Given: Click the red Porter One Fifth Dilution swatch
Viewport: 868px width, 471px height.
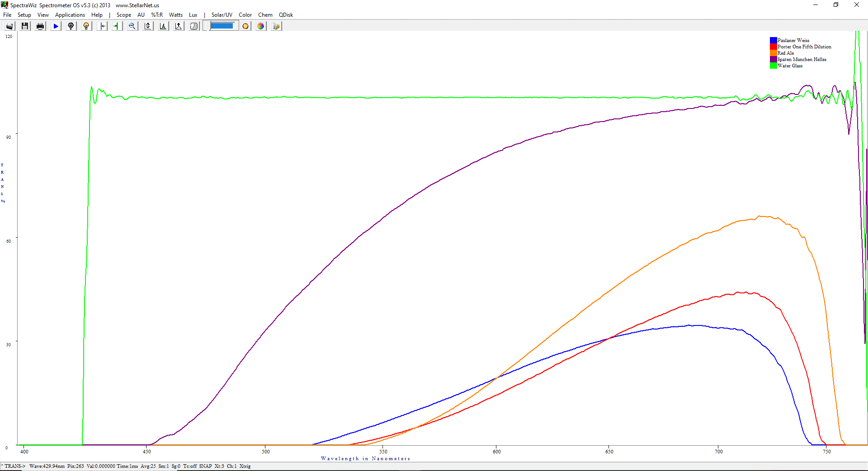Looking at the screenshot, I should [774, 47].
